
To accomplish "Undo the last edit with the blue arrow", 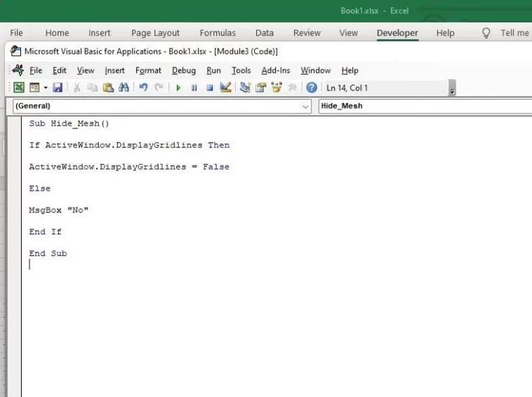I will pyautogui.click(x=143, y=88).
